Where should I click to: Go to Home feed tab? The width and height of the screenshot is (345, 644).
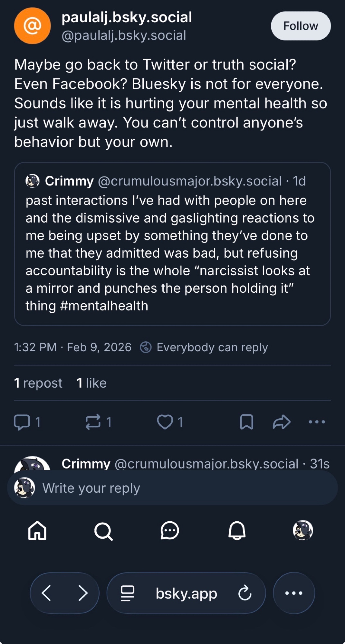point(37,530)
